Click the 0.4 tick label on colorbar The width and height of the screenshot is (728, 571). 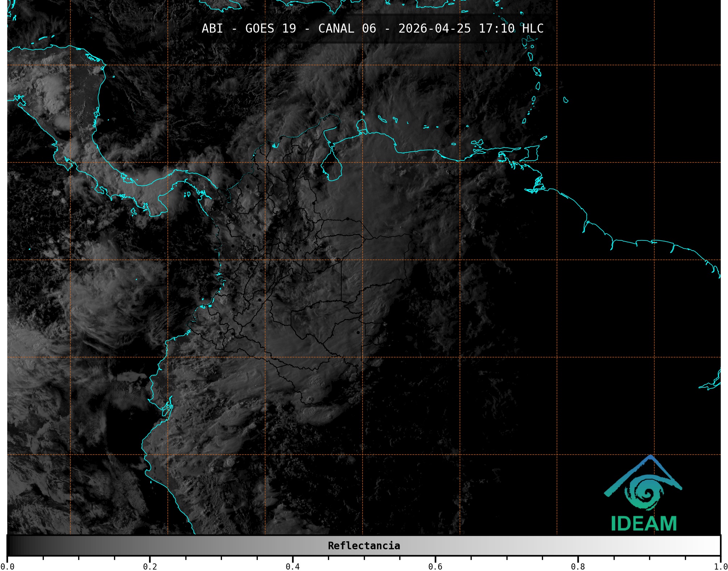pyautogui.click(x=293, y=566)
